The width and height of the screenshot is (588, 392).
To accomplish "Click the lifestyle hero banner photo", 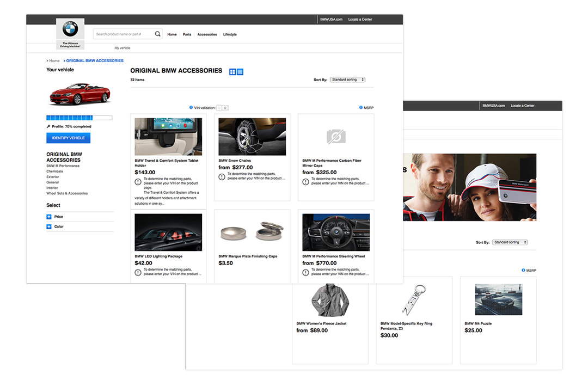I will pyautogui.click(x=469, y=187).
